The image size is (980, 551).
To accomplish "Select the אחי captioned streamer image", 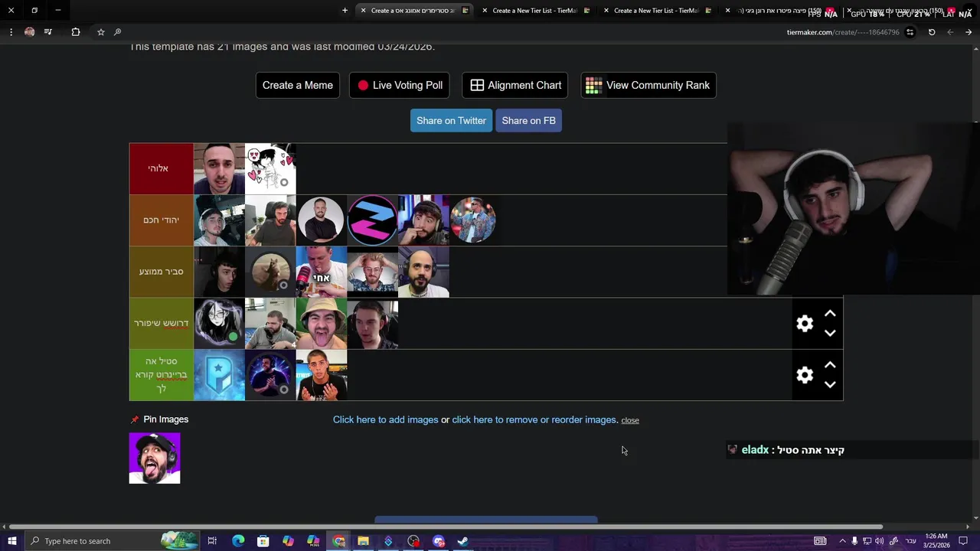I will tap(322, 272).
